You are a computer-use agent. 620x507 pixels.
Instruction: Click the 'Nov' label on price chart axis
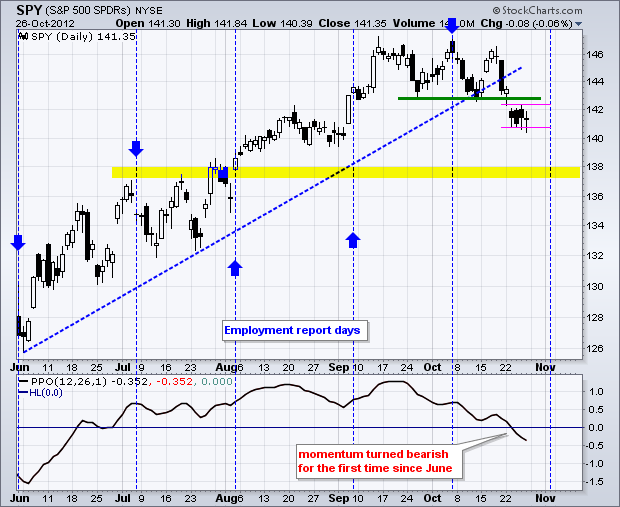point(545,367)
